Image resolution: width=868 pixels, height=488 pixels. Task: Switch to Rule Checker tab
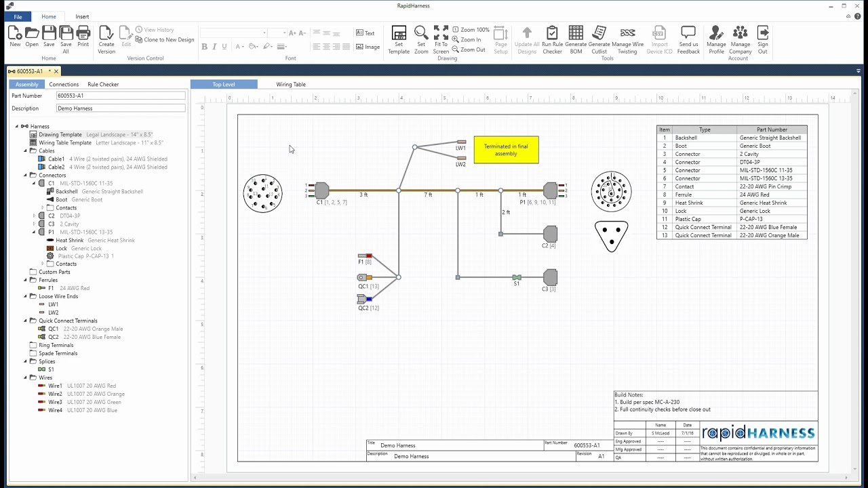[x=103, y=84]
